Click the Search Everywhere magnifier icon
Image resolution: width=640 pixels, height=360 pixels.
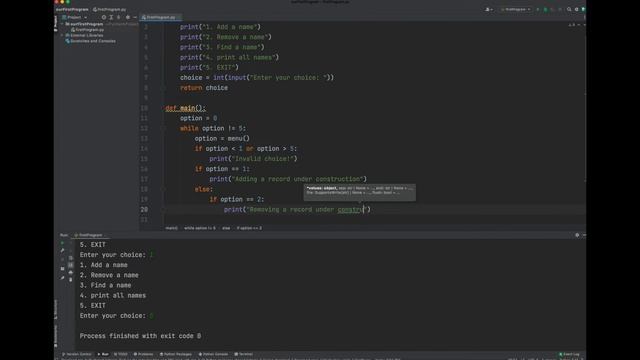[569, 9]
